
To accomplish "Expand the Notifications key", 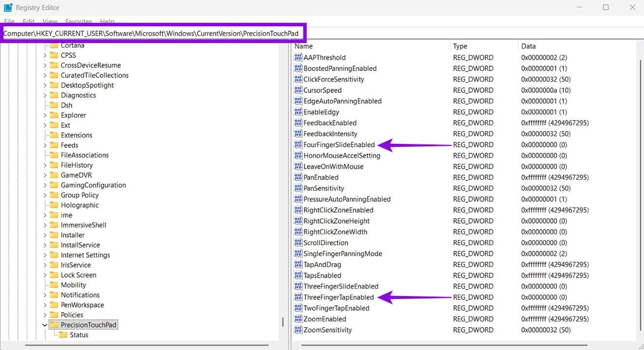I will pos(45,295).
